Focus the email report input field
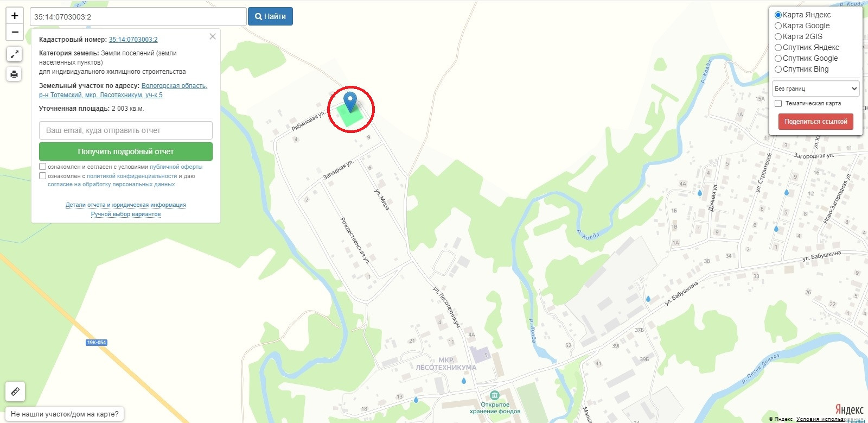868x423 pixels. coord(126,130)
